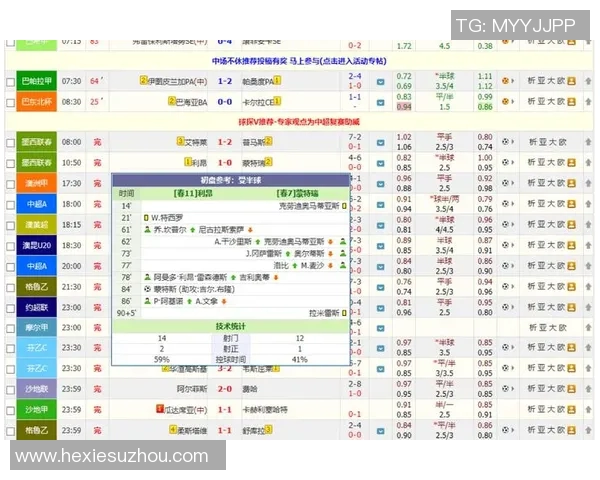600x480 pixels.
Task: Toggle the checkbox for the 约超联 23:00 match
Action: [10, 308]
